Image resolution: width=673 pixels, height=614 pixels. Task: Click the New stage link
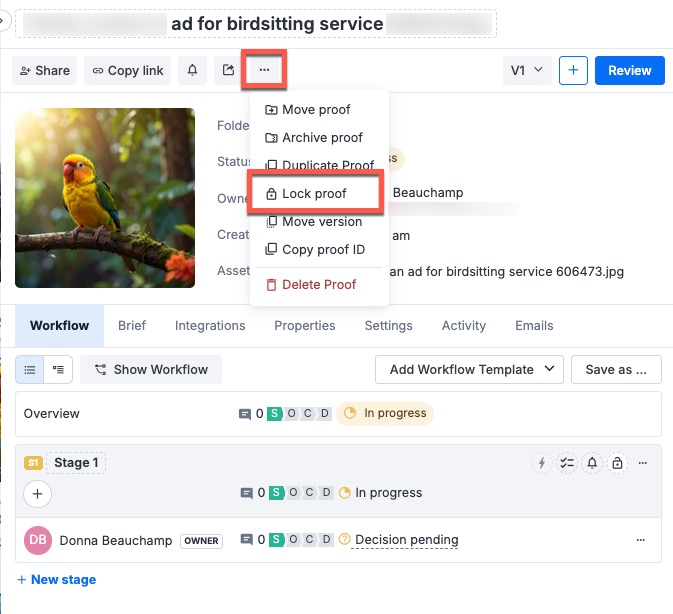pos(57,579)
